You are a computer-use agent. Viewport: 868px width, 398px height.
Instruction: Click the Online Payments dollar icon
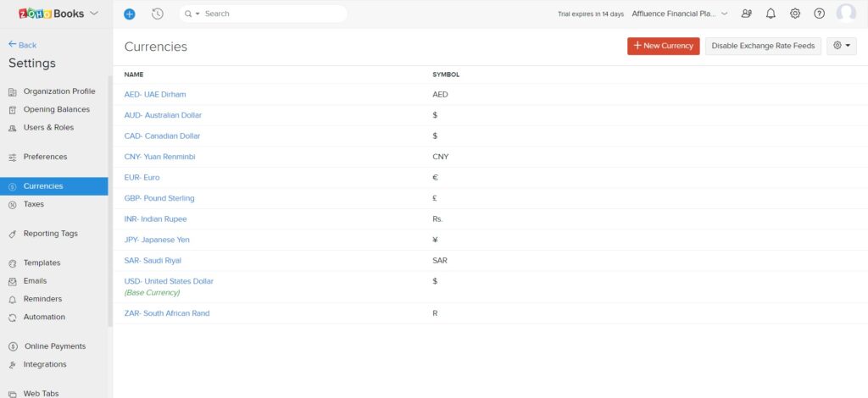tap(14, 346)
